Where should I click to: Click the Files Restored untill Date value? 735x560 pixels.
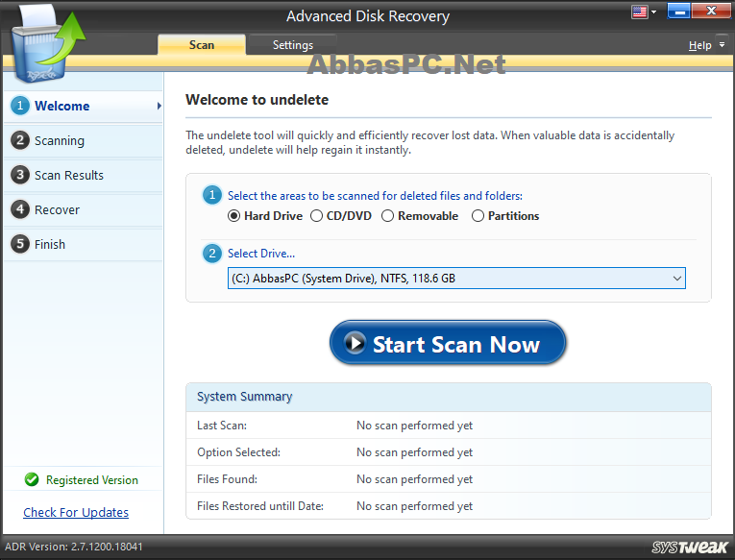414,506
